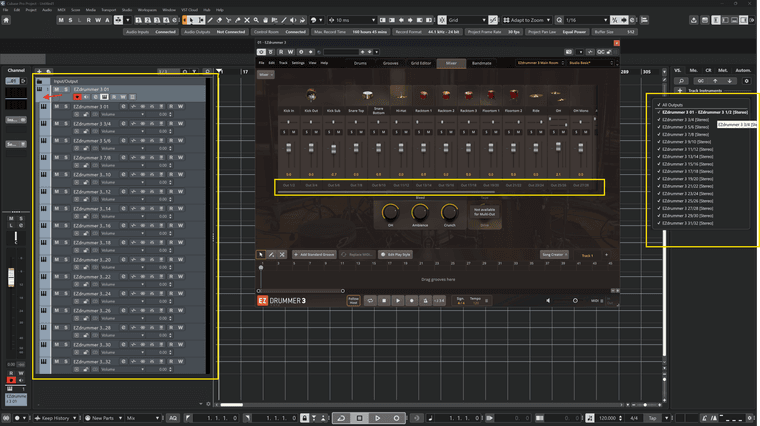
Task: Select the Mute X tool
Action: coord(247,20)
